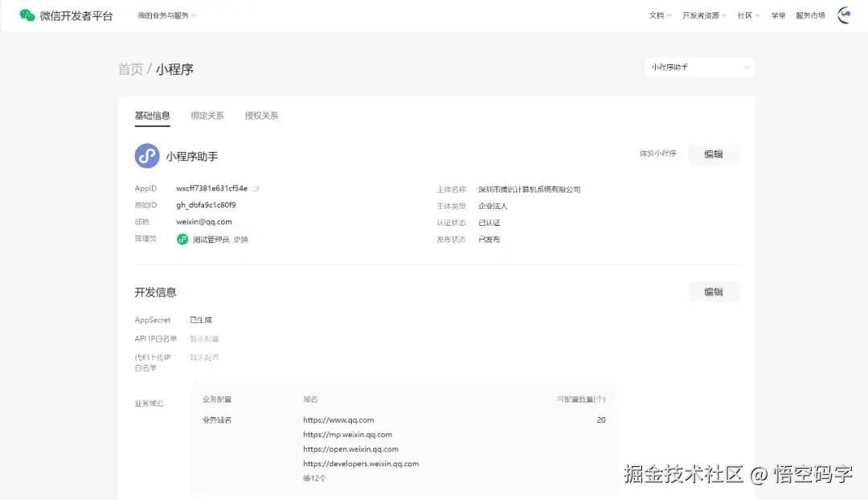
Task: Click the configurable quantity value 20
Action: coord(601,420)
